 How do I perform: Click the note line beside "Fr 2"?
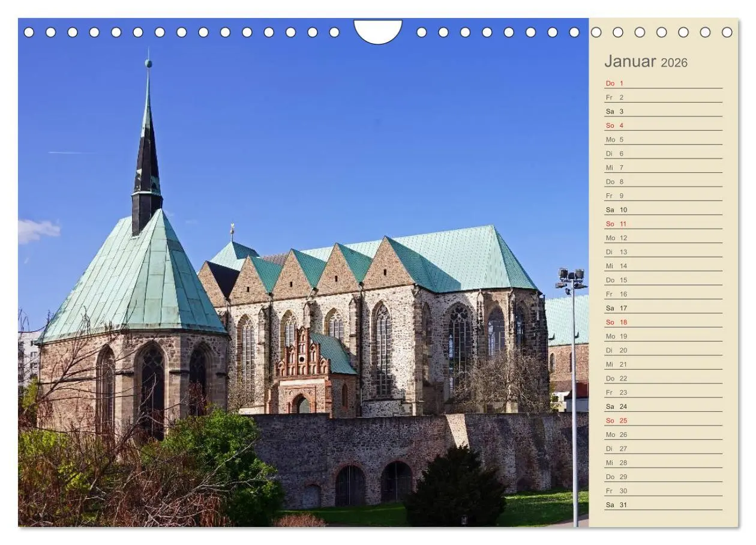click(x=678, y=96)
